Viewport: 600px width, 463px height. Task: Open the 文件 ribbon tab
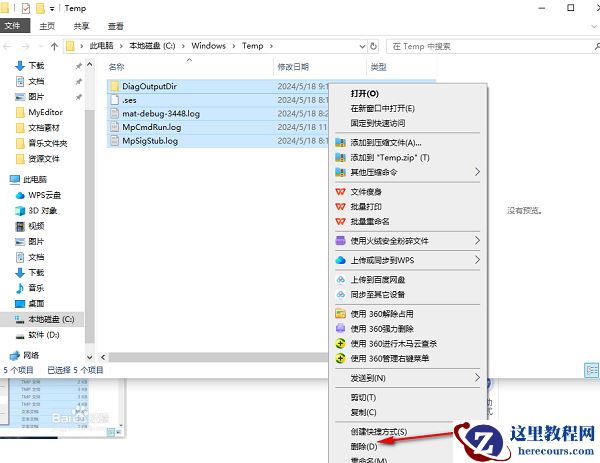tap(13, 26)
